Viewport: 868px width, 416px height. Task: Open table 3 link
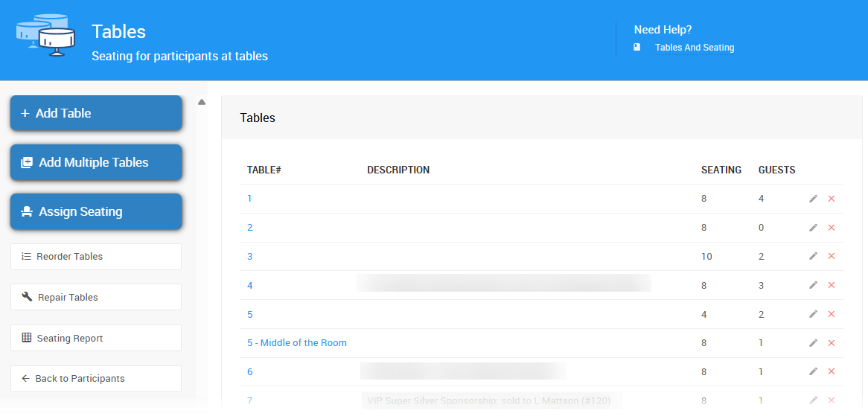tap(249, 256)
